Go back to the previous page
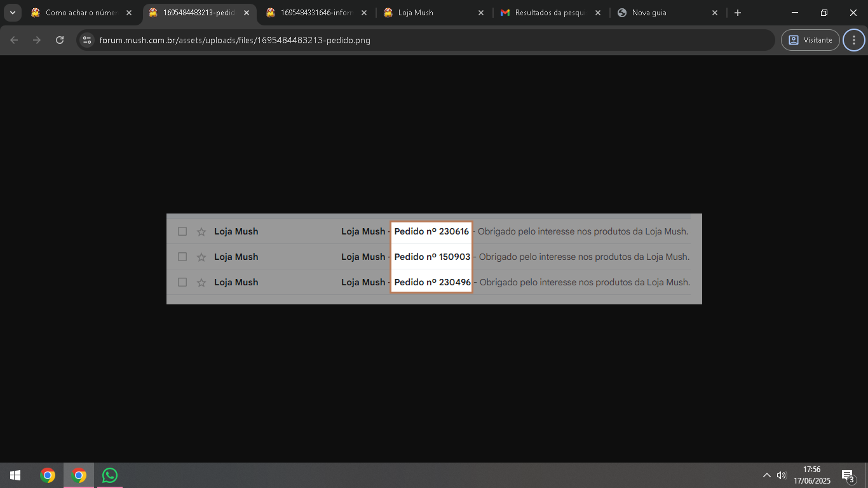 tap(14, 40)
